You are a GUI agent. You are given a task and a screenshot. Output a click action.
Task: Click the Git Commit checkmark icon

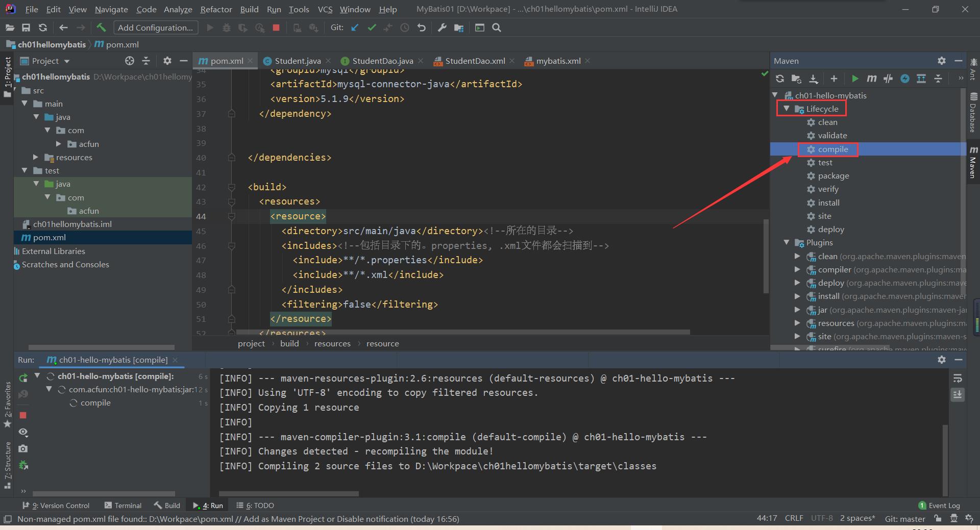[x=372, y=28]
